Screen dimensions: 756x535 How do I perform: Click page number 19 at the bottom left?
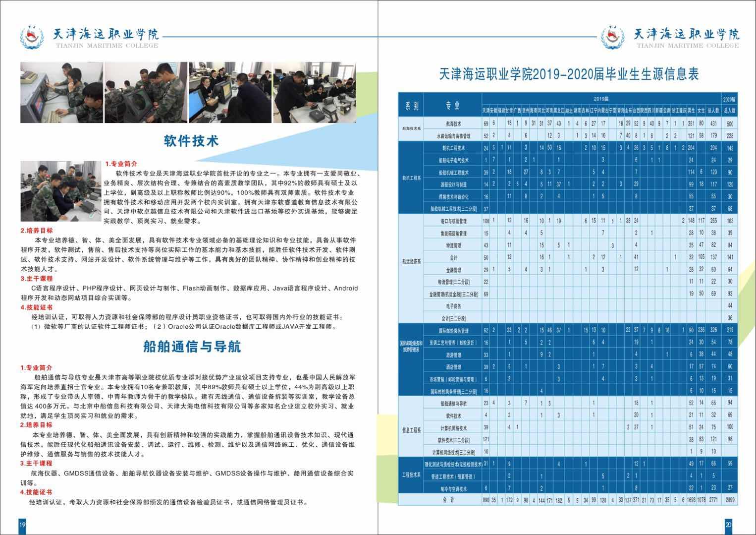click(22, 525)
